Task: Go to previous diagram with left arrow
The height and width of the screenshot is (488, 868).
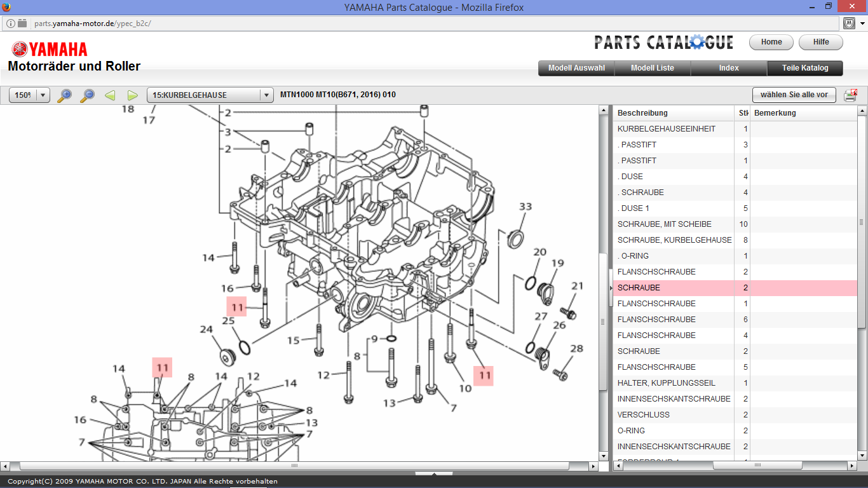Action: click(x=110, y=95)
